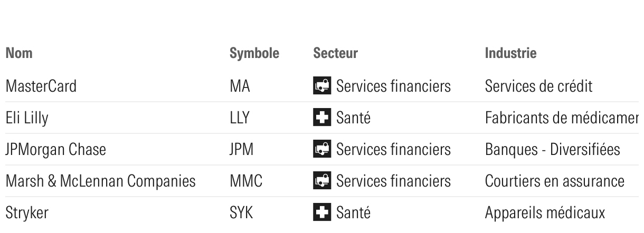The height and width of the screenshot is (233, 644).
Task: Open the Eli Lilly company name
Action: (26, 118)
